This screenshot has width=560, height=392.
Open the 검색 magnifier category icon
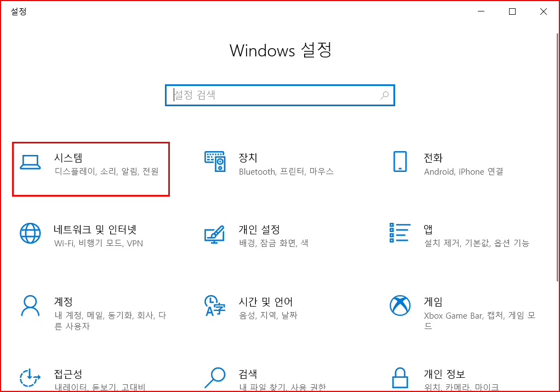(x=215, y=378)
